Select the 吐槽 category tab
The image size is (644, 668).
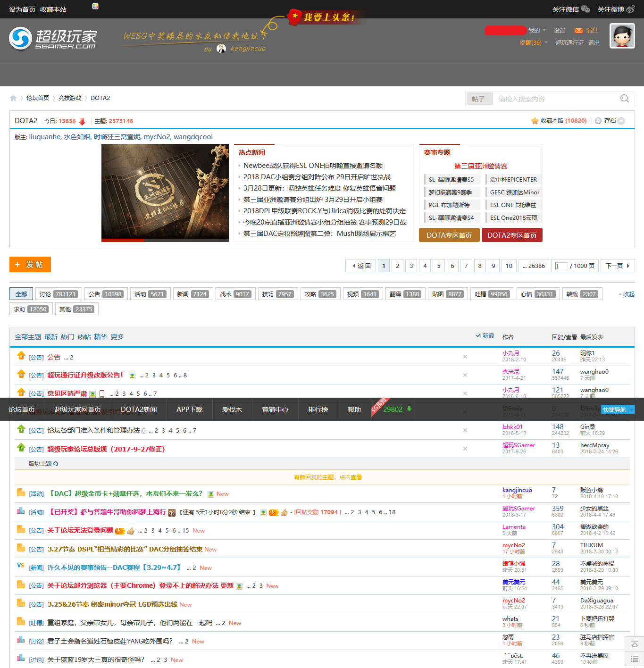click(492, 294)
